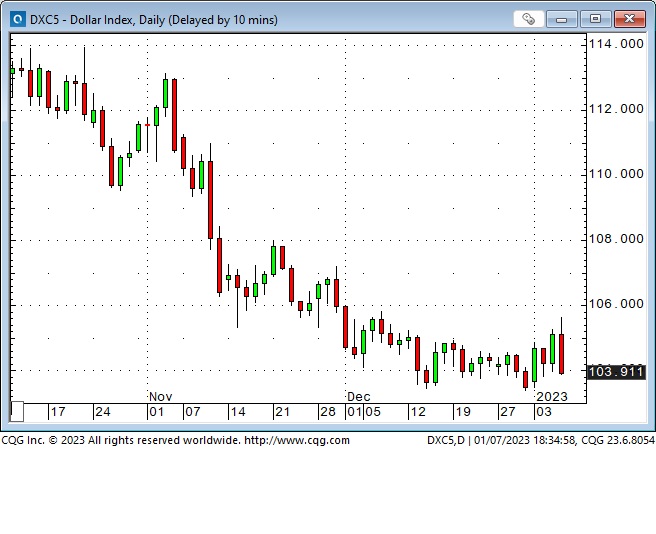Click the 17 date axis label
The image size is (656, 534).
58,412
